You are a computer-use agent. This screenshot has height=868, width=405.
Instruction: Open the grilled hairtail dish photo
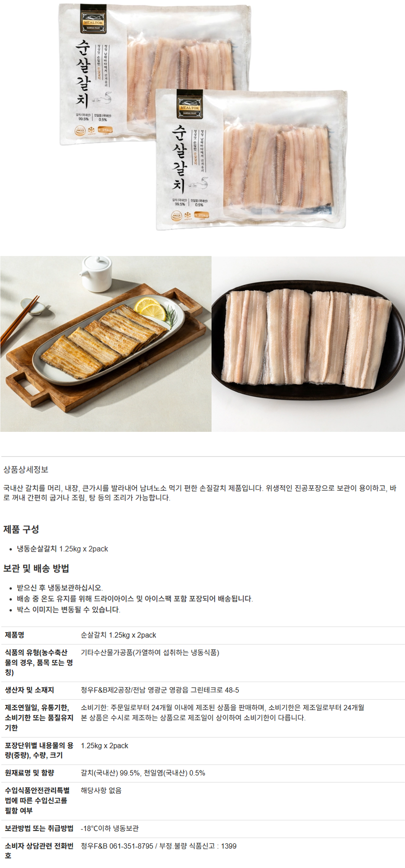coord(105,344)
